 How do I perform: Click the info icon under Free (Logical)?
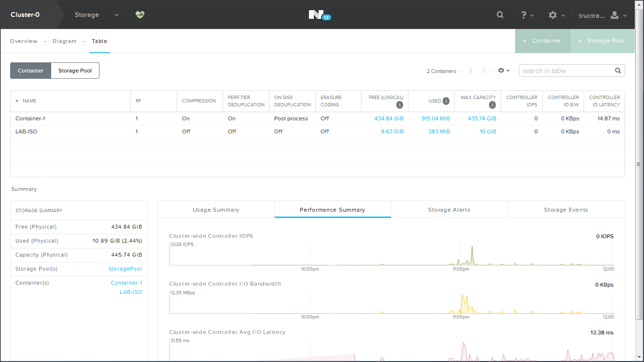point(400,105)
